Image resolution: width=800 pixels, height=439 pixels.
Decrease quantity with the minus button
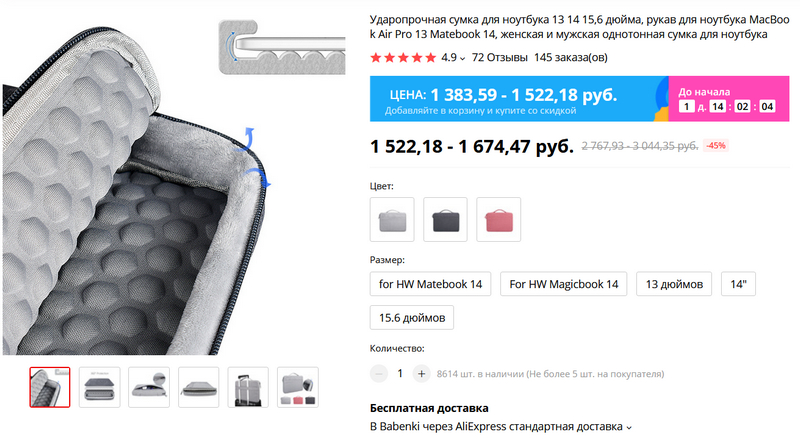click(x=379, y=374)
